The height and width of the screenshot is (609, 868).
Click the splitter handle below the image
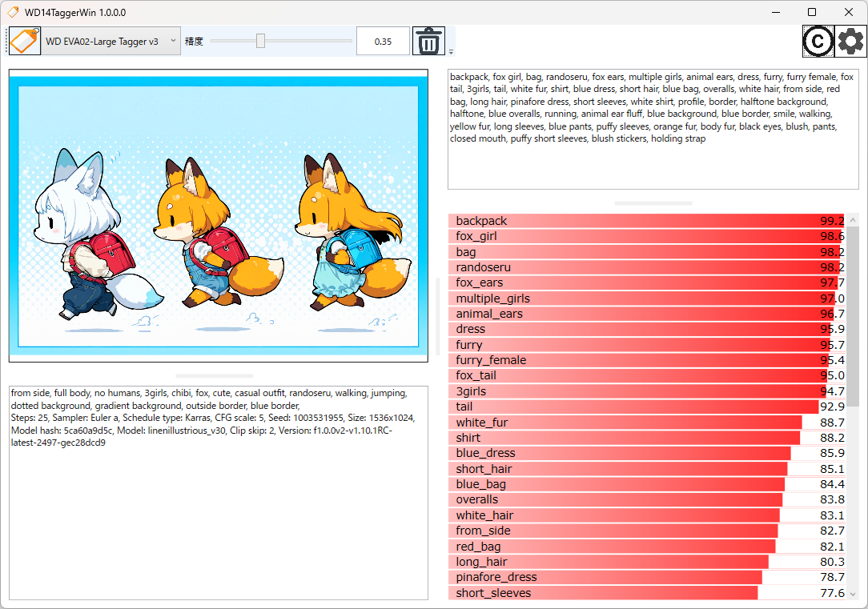(x=215, y=375)
